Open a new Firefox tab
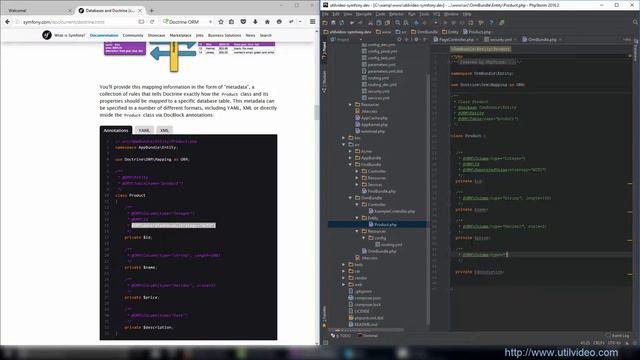The width and height of the screenshot is (640, 360). click(152, 10)
